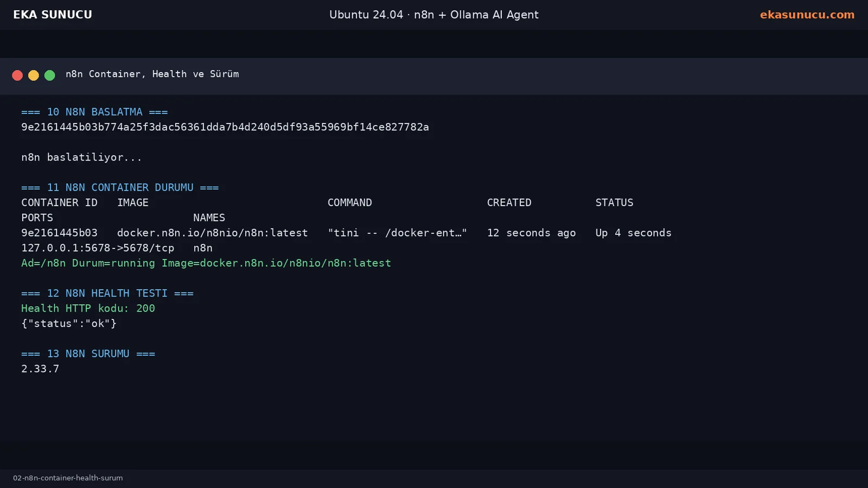The width and height of the screenshot is (868, 488).
Task: Select image name docker.n8n.io/n8nio/n8n:latest in table row
Action: coord(213,233)
